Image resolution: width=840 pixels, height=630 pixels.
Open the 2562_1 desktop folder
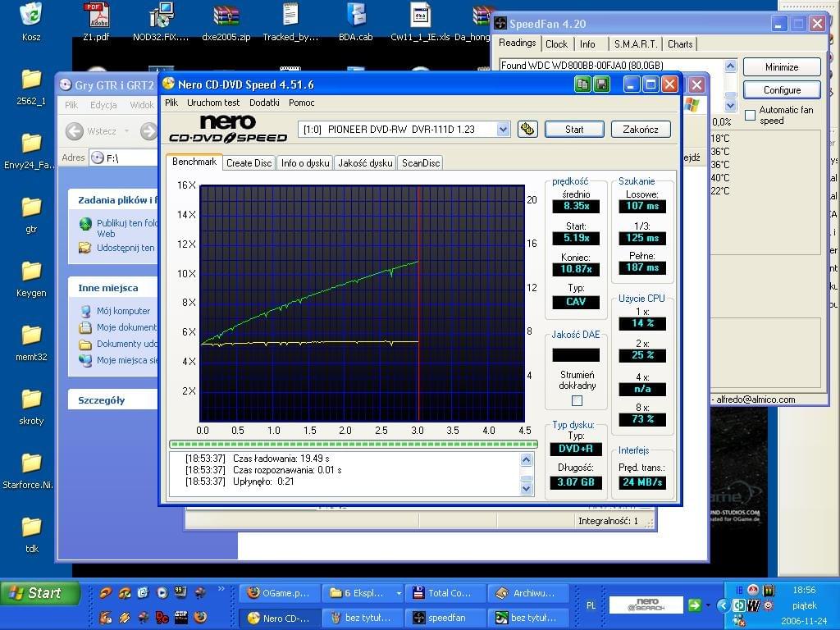tap(31, 86)
